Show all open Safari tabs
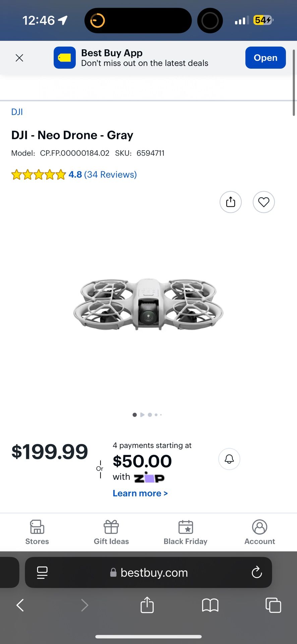 click(x=273, y=605)
